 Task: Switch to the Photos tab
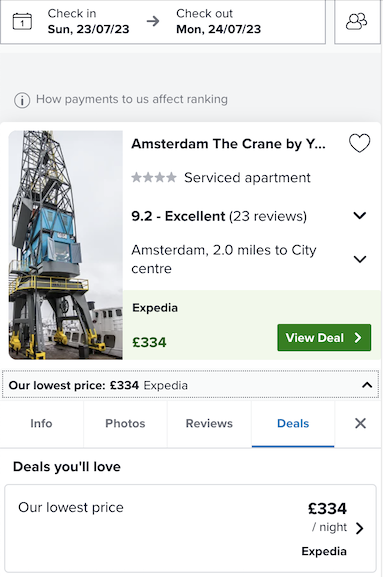coord(125,424)
